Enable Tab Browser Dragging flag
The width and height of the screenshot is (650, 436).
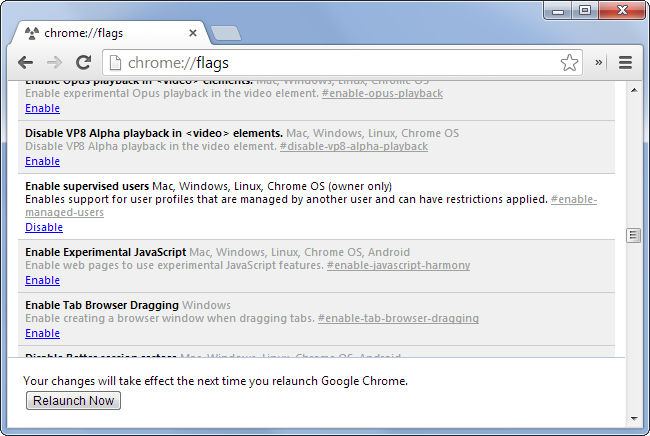[42, 333]
